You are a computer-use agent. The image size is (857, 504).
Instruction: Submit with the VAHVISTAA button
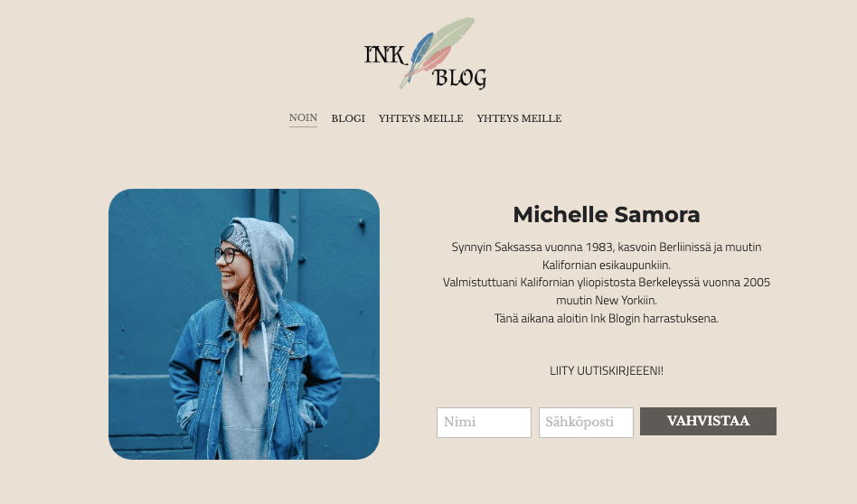708,421
